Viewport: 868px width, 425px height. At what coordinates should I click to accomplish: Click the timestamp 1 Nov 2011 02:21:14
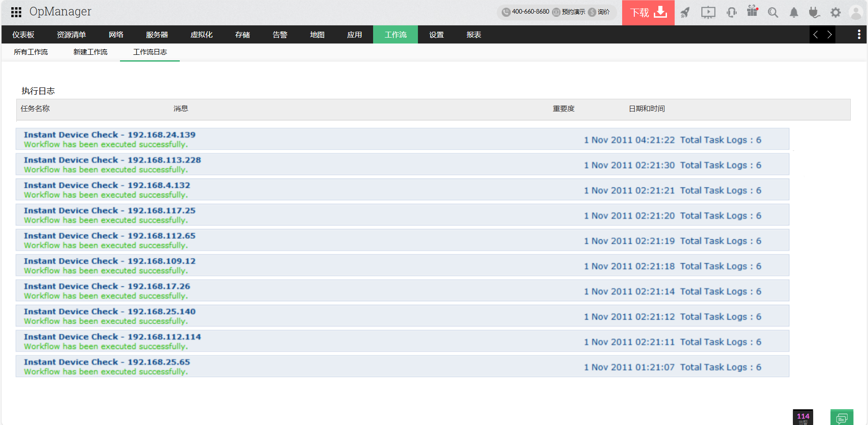click(629, 292)
